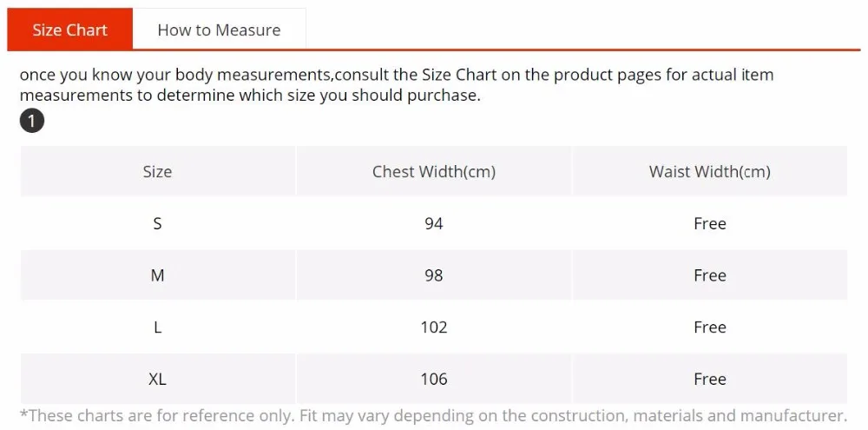Open the How to Measure tab
Viewport: 868px width, 430px height.
(x=220, y=30)
